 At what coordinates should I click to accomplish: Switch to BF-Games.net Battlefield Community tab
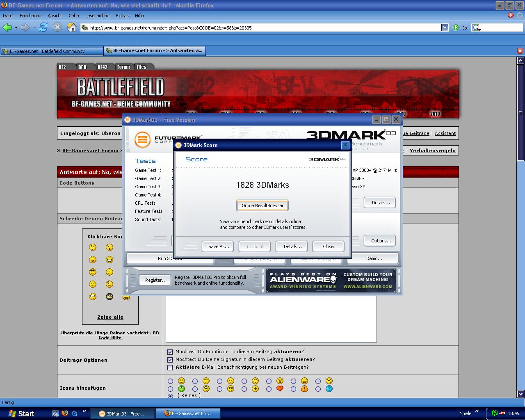pos(52,51)
